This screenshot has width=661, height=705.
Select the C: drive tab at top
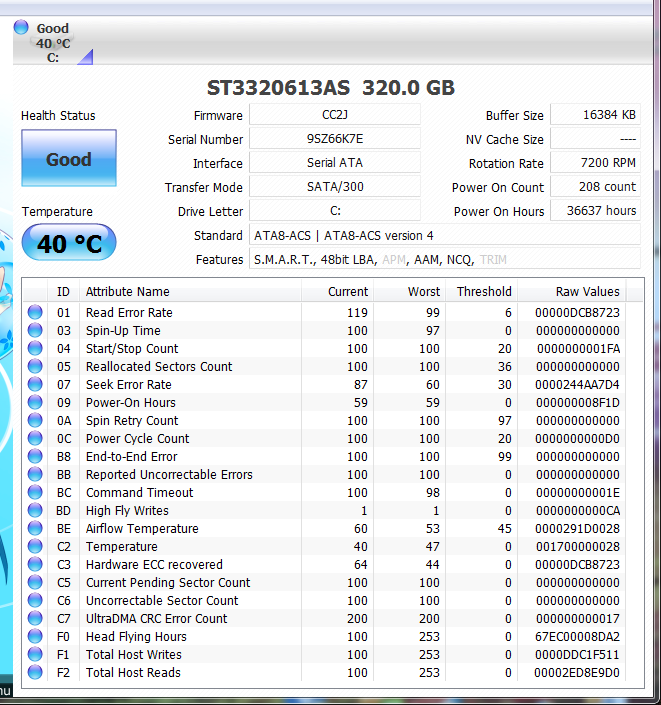tap(53, 42)
